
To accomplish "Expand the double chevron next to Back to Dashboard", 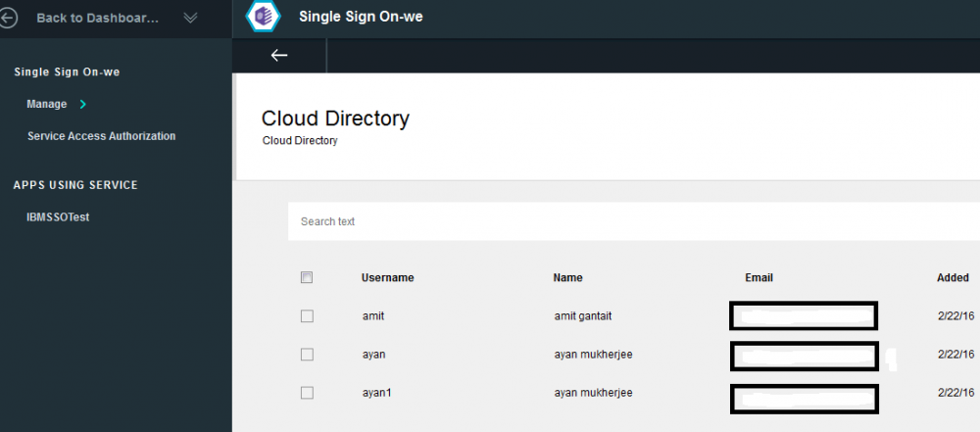I will tap(190, 18).
